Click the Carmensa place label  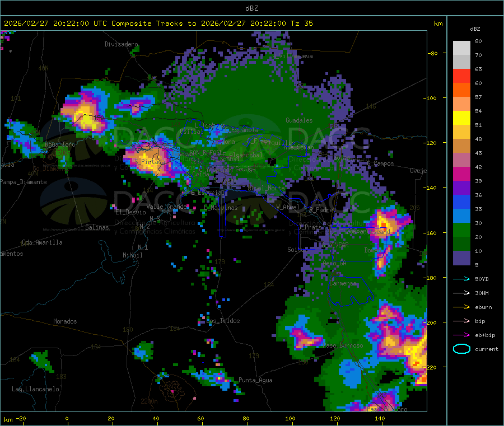tap(343, 284)
